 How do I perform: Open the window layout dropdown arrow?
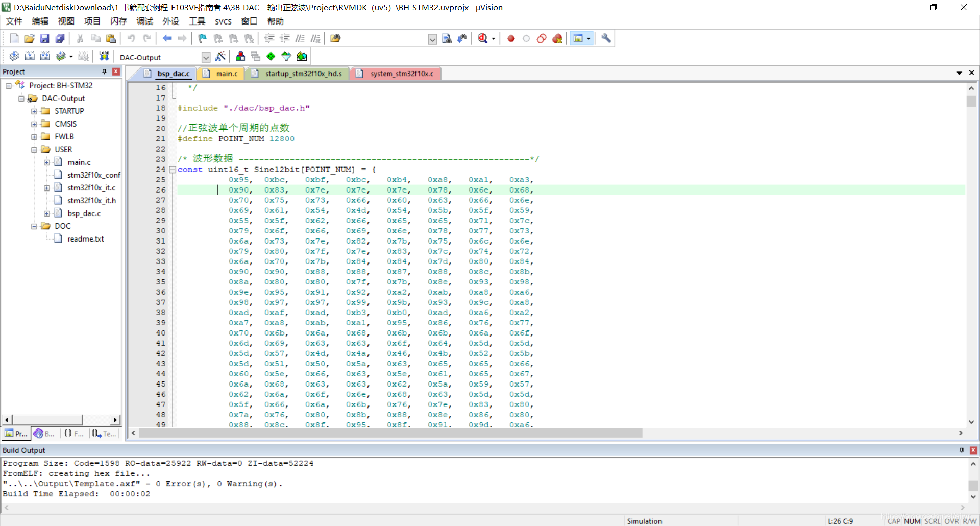pyautogui.click(x=589, y=39)
